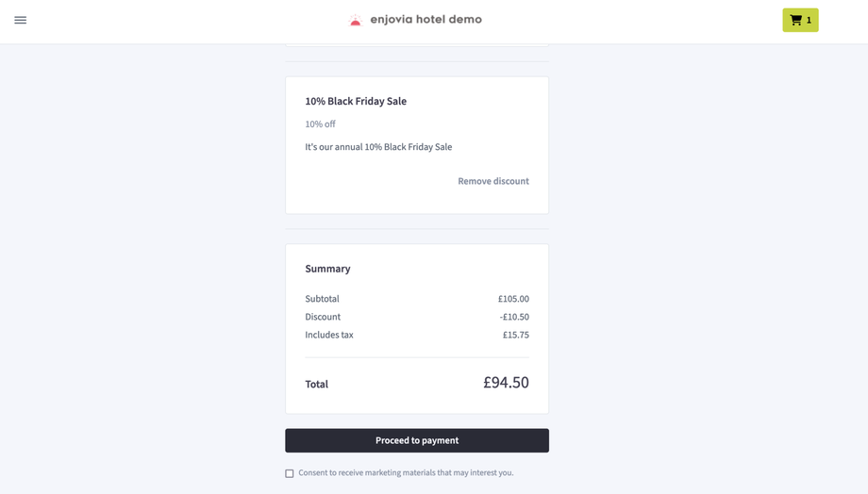Viewport: 868px width, 494px height.
Task: Click the cart item count number
Action: pyautogui.click(x=809, y=20)
